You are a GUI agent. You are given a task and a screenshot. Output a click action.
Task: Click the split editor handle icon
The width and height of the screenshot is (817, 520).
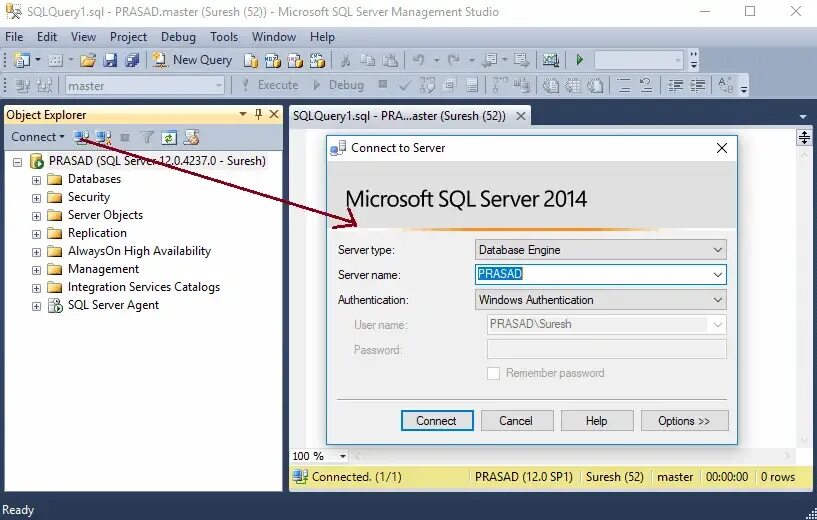click(x=804, y=138)
